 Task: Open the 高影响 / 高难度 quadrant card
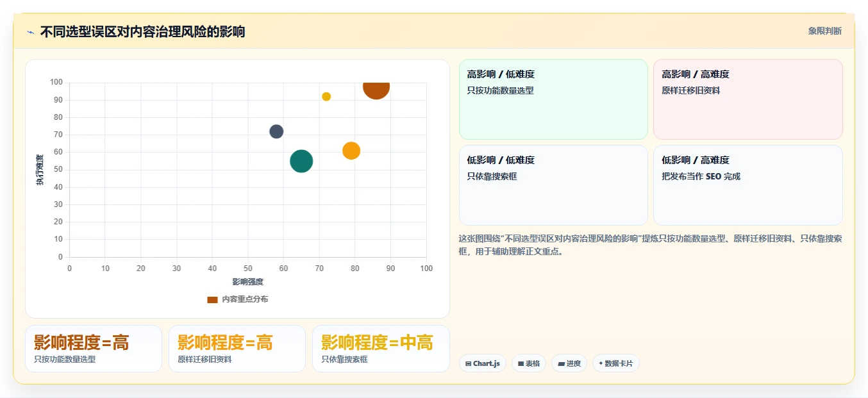click(x=747, y=99)
